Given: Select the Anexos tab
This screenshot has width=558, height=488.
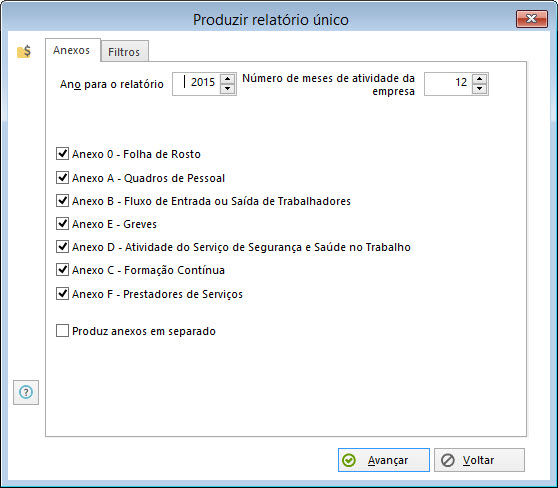Looking at the screenshot, I should (x=72, y=50).
